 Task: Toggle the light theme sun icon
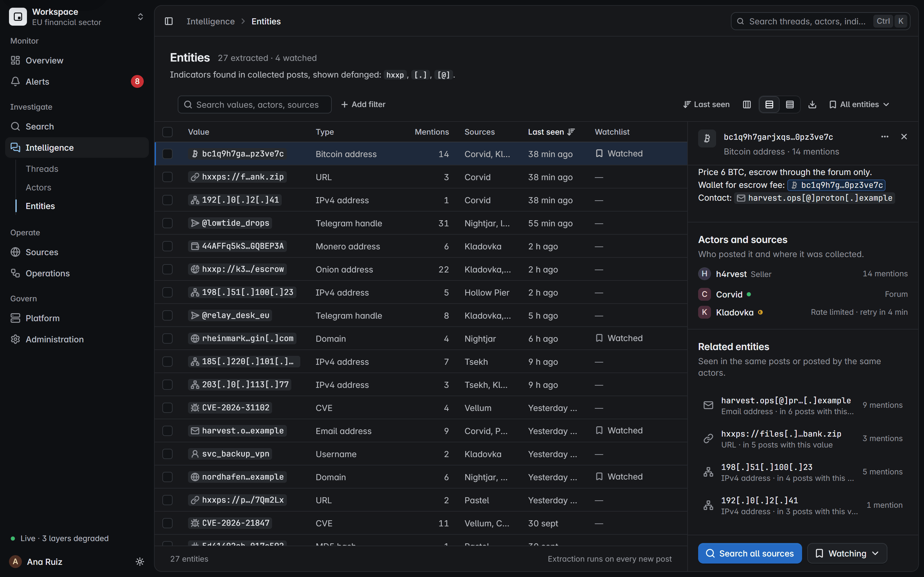(x=140, y=562)
